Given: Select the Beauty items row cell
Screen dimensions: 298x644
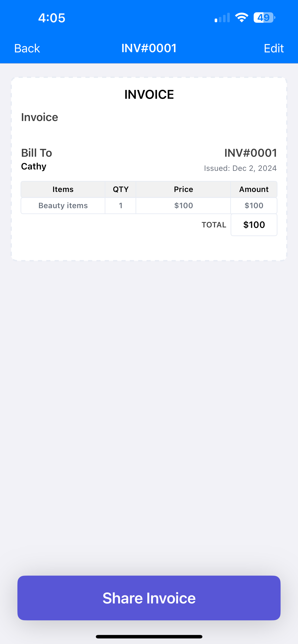Looking at the screenshot, I should [63, 205].
